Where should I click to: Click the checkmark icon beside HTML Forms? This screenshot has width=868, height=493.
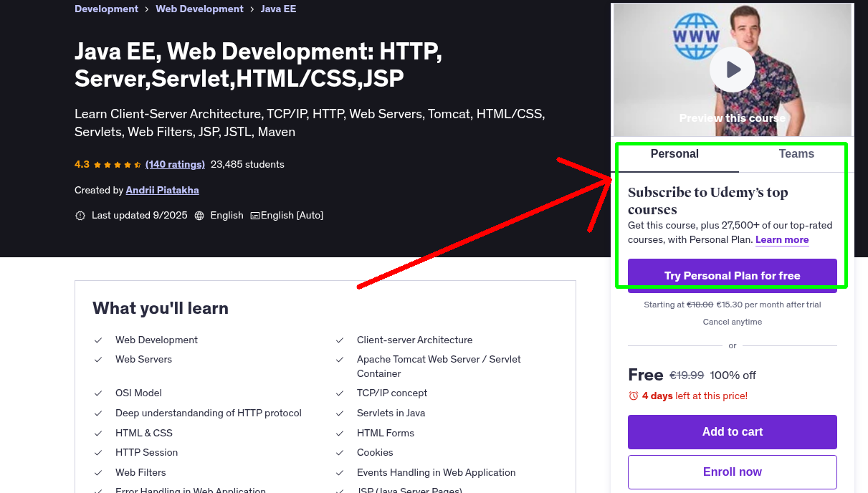pos(340,434)
